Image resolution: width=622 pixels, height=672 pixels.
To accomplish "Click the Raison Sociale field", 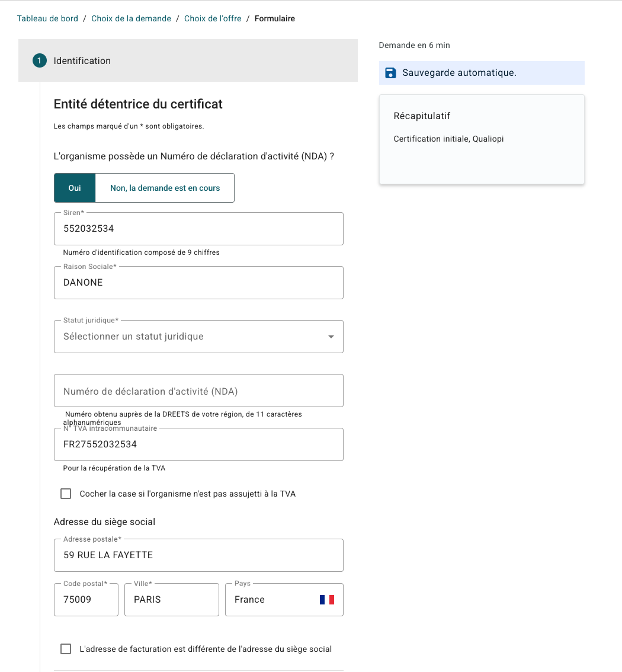I will tap(198, 283).
